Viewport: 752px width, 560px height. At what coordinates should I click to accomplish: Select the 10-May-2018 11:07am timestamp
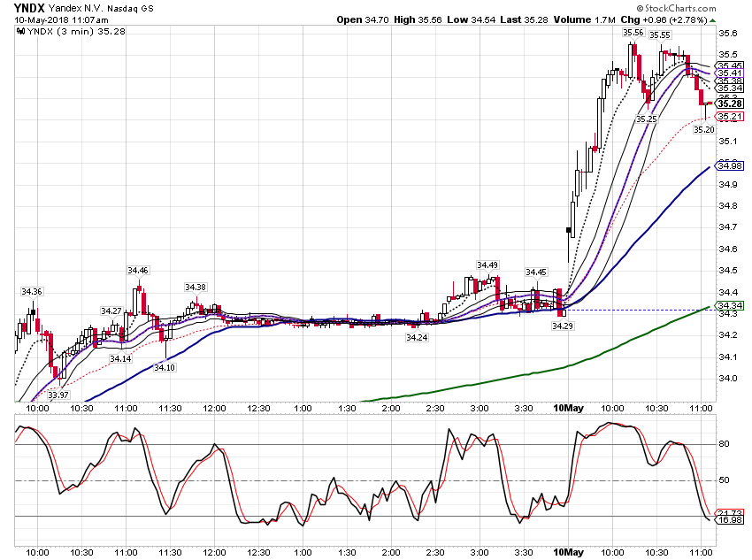click(x=61, y=20)
